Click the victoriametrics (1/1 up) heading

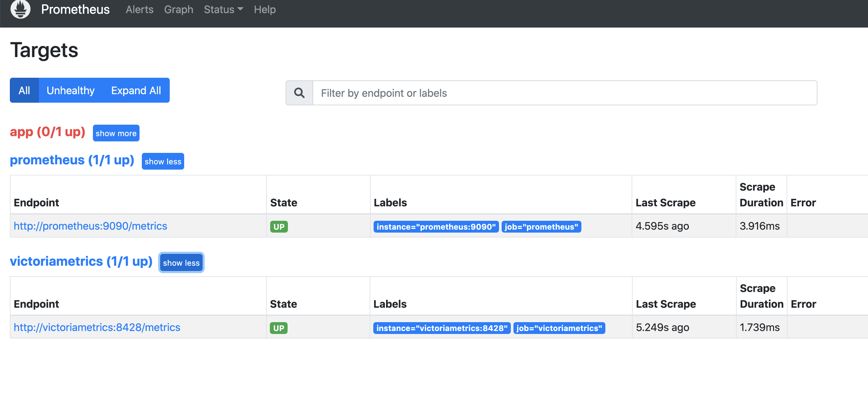pos(81,261)
